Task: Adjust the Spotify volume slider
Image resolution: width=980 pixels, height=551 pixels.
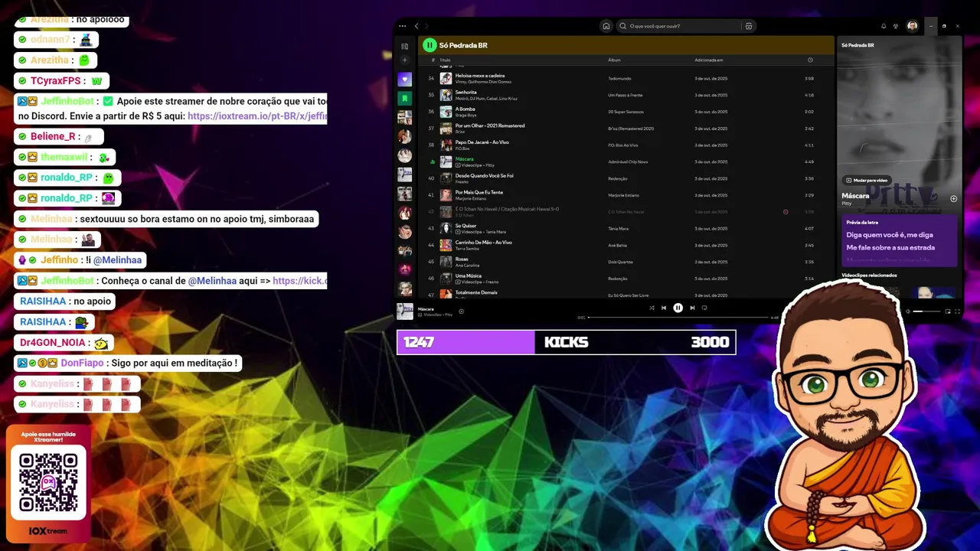Action: [x=926, y=311]
